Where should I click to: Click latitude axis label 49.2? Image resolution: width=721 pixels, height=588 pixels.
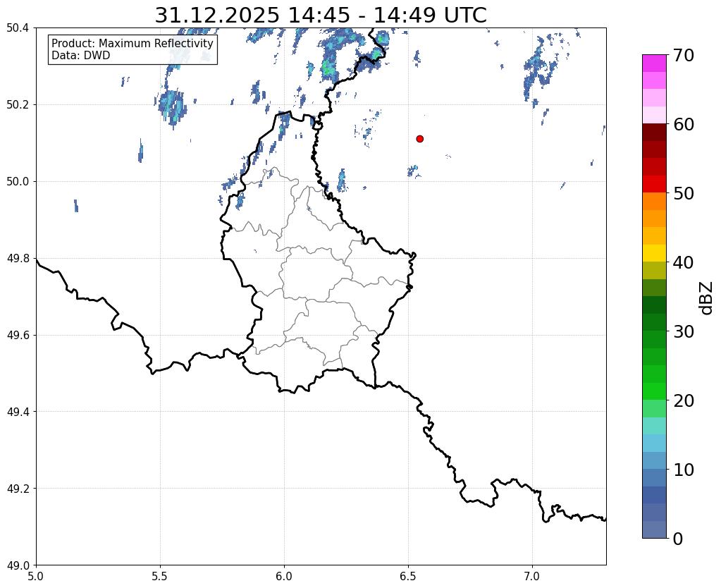18,489
